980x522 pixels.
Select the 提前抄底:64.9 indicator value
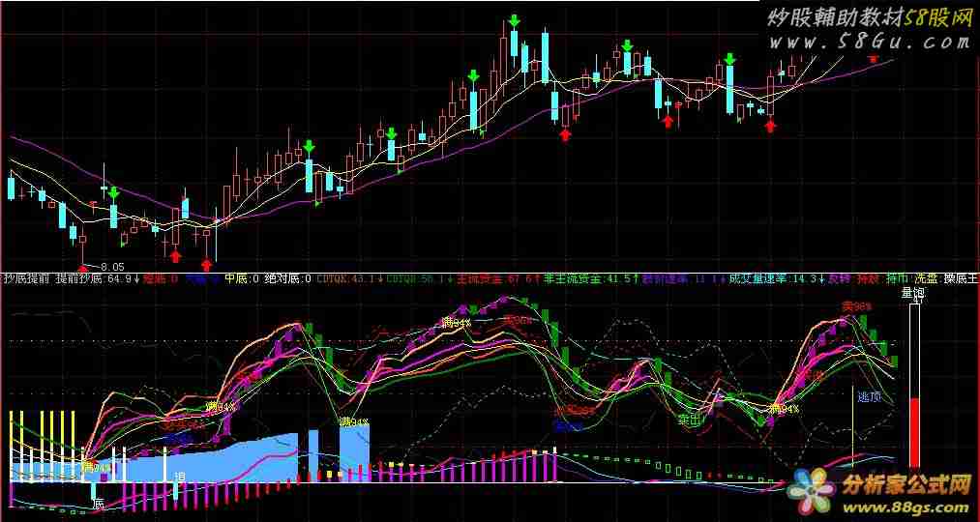click(100, 278)
